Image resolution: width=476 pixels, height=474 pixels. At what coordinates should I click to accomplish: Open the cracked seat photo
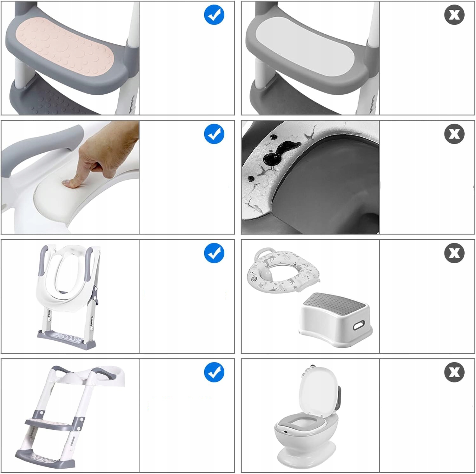coord(310,177)
